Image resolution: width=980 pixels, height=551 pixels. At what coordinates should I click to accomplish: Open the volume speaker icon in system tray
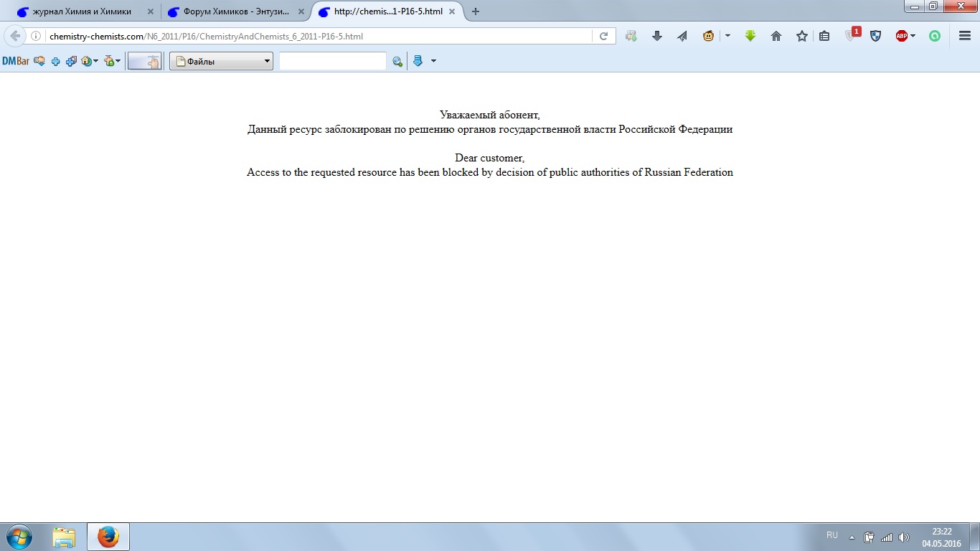(903, 537)
